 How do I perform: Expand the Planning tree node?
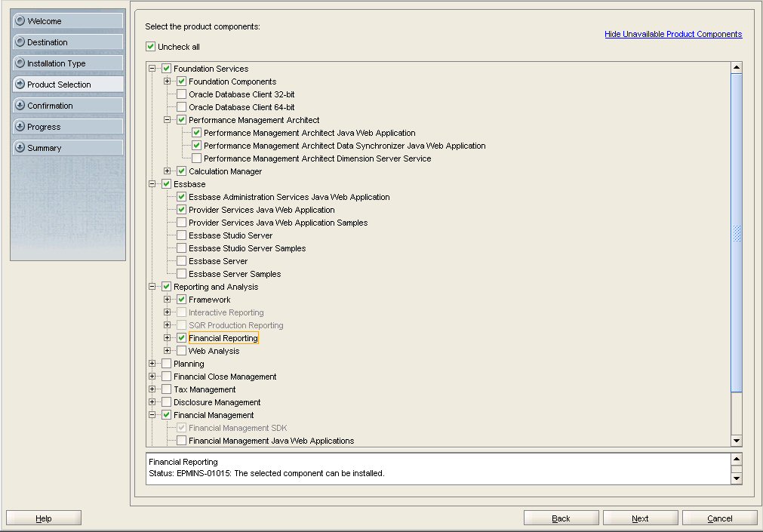click(152, 364)
